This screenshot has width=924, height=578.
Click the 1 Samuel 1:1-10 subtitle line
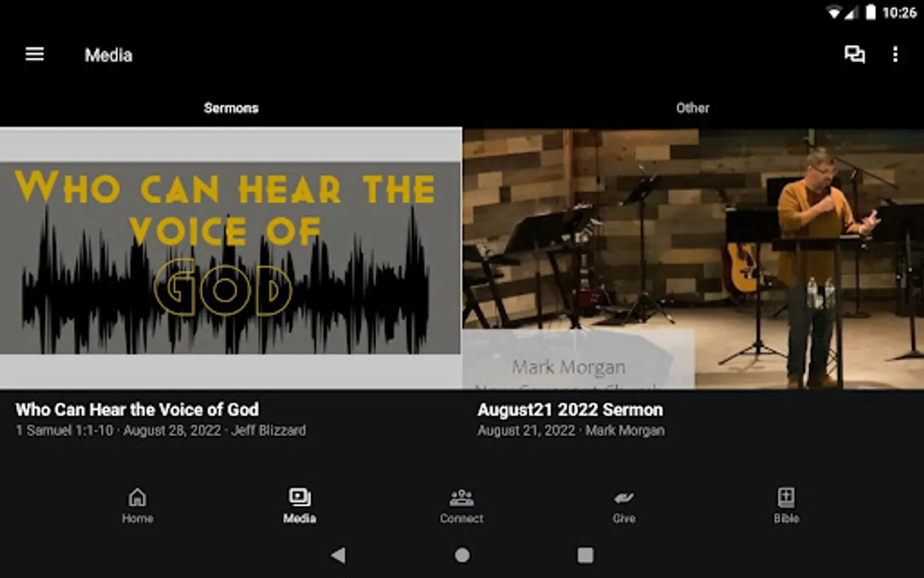(x=160, y=430)
